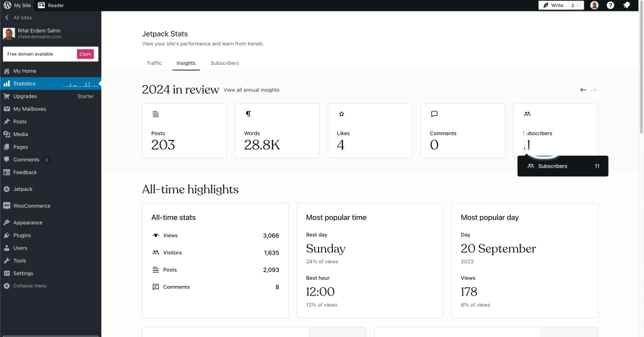Open Posts in sidebar
The width and height of the screenshot is (644, 337).
click(x=50, y=122)
